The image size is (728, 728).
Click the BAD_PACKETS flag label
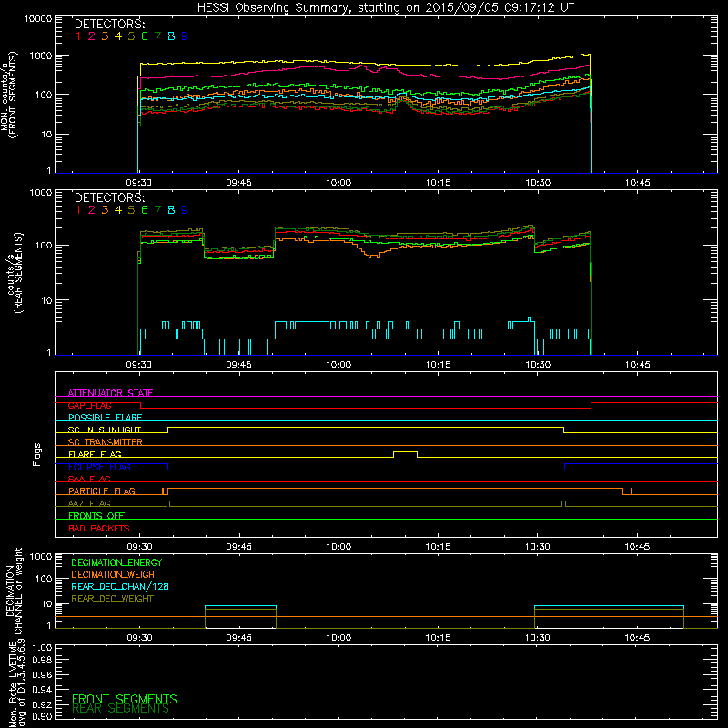[x=99, y=528]
